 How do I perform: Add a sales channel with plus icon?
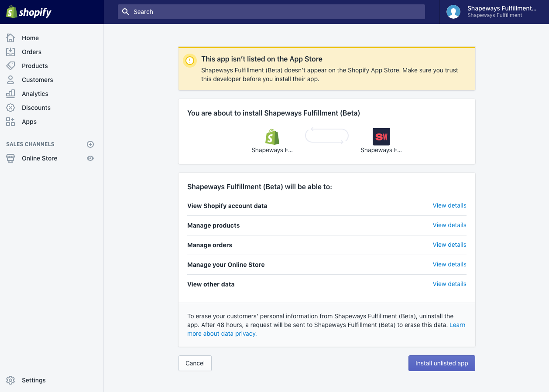90,144
